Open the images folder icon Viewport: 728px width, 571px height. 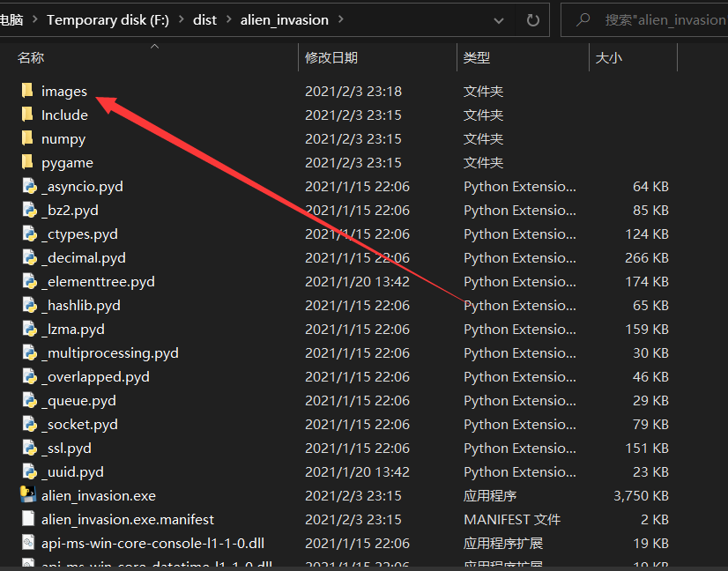coord(29,91)
